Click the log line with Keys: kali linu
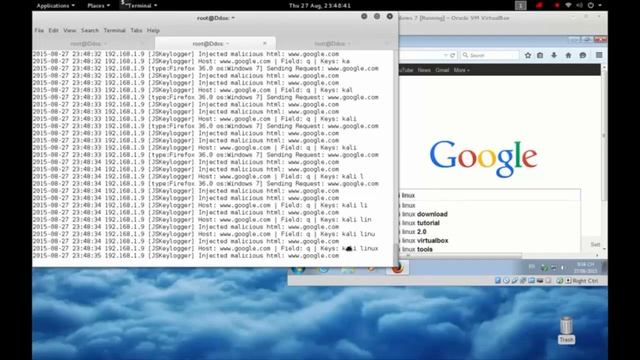This screenshot has width=640, height=360. (x=204, y=234)
